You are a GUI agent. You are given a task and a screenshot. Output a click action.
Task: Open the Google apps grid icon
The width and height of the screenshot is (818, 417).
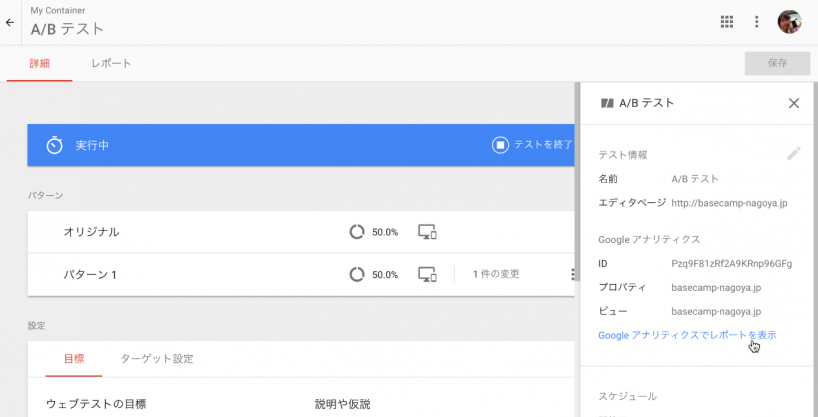pyautogui.click(x=727, y=22)
